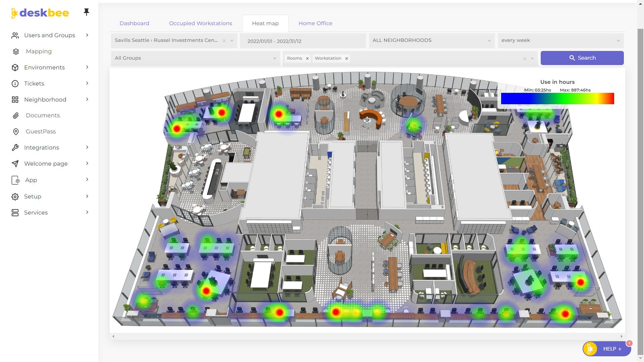Switch to the Home Office tab

point(315,23)
